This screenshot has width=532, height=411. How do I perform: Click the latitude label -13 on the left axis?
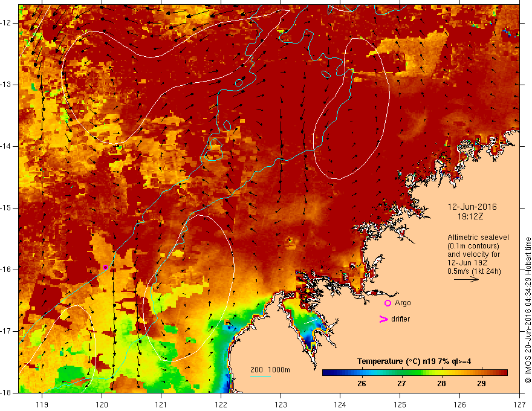tap(6, 85)
